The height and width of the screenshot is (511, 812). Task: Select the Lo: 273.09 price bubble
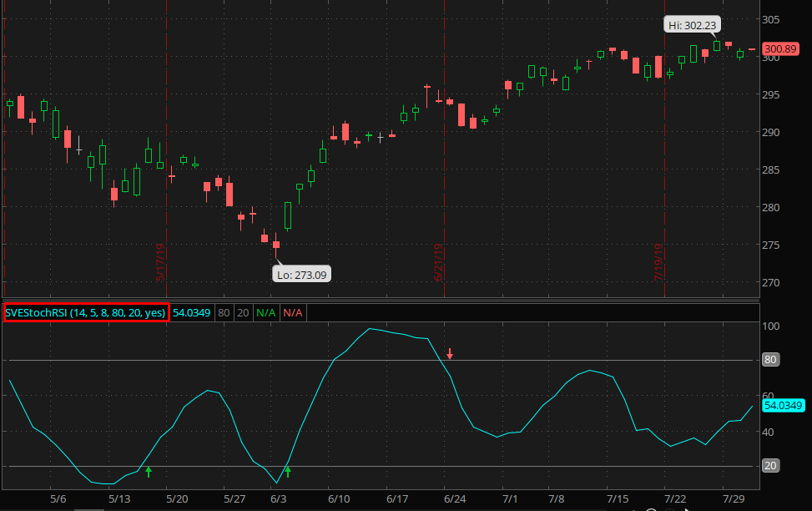click(302, 274)
